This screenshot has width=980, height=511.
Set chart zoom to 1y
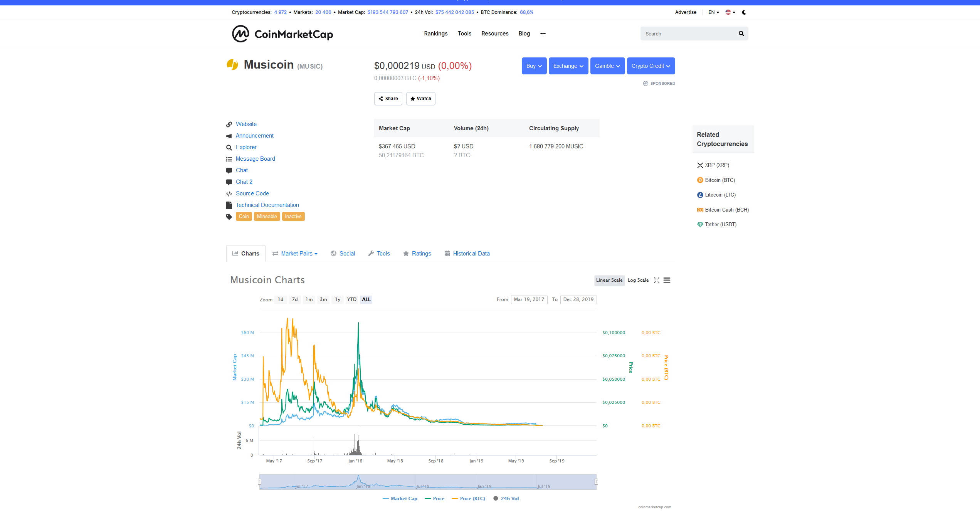pyautogui.click(x=338, y=299)
